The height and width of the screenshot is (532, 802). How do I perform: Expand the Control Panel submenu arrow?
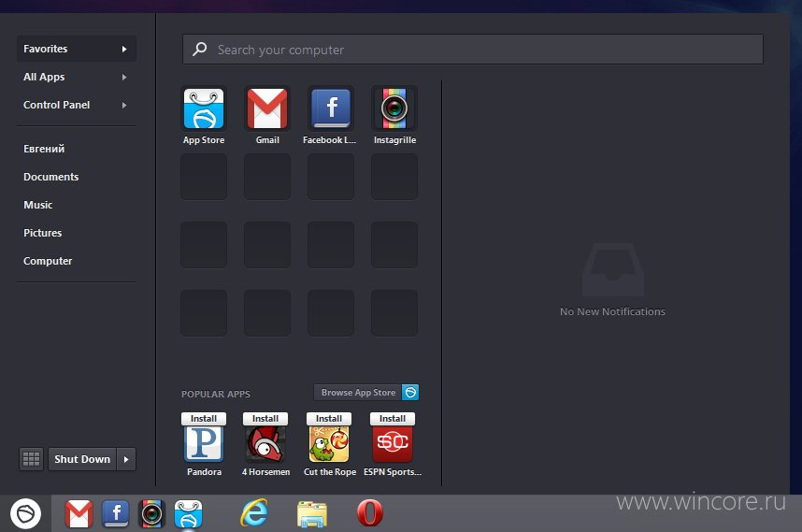coord(124,106)
